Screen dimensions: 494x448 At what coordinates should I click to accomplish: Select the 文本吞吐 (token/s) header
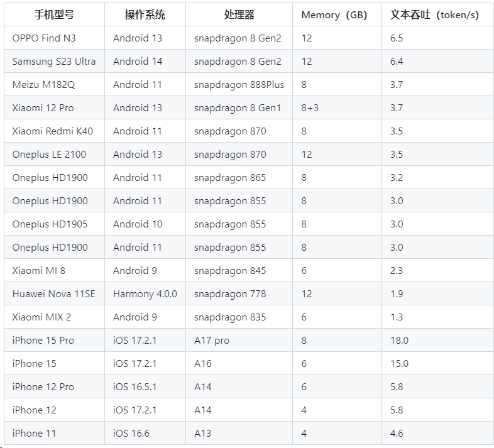pyautogui.click(x=434, y=15)
